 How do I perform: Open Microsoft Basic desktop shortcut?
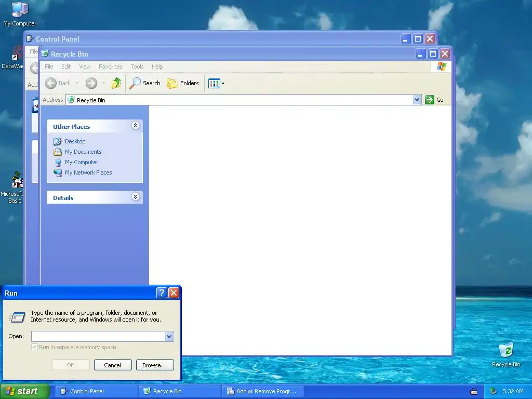click(x=14, y=188)
